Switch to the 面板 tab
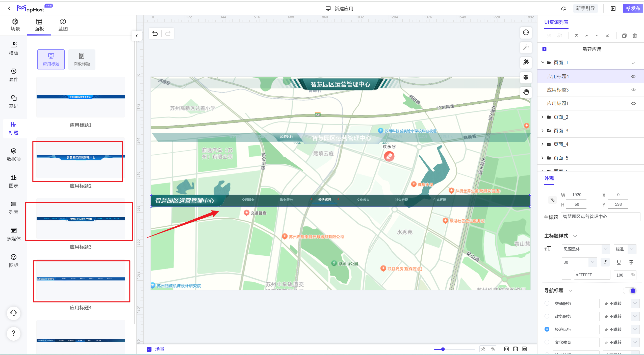Viewport: 644px width, 355px height. (x=39, y=25)
